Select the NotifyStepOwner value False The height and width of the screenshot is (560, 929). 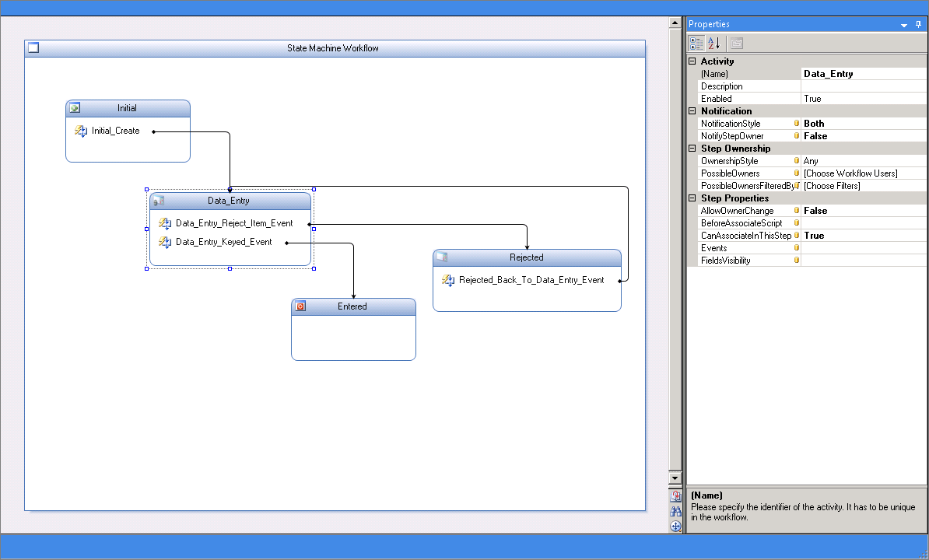point(864,136)
